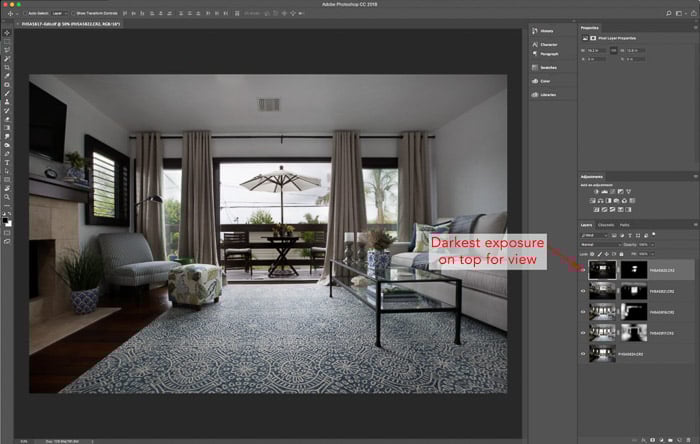Add a Brightness/Contrast adjustment
The height and width of the screenshot is (444, 700).
(x=596, y=191)
